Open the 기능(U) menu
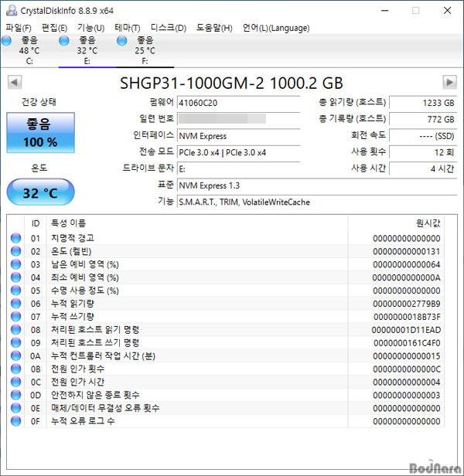Screen dimensions: 464x476 point(90,28)
